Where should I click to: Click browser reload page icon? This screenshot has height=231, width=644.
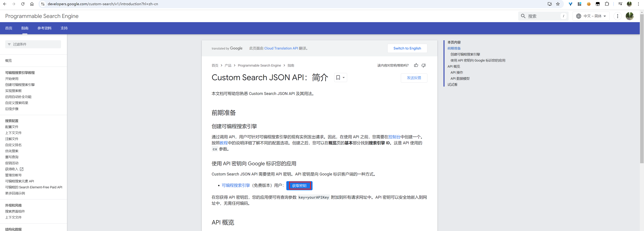pyautogui.click(x=23, y=4)
